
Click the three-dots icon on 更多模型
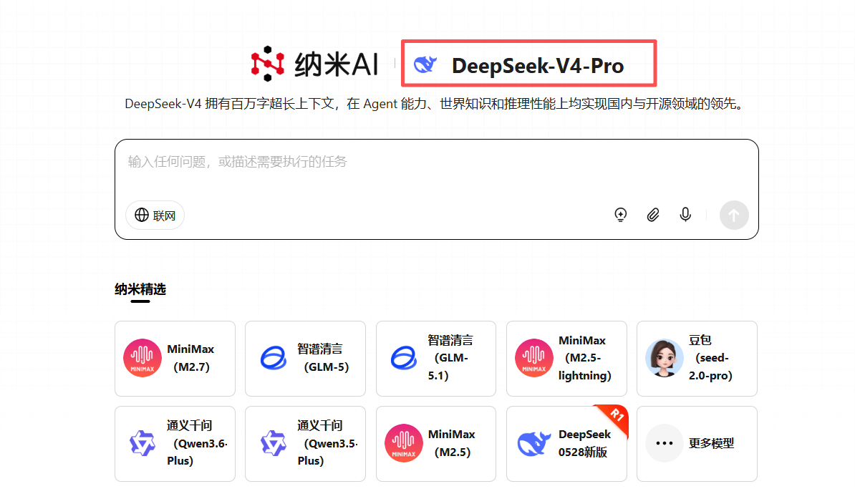664,443
